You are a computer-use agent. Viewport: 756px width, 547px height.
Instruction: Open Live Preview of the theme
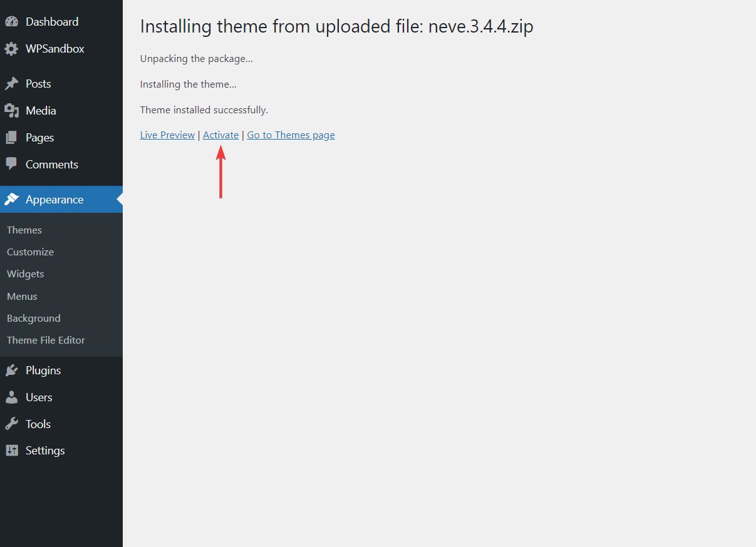tap(167, 135)
